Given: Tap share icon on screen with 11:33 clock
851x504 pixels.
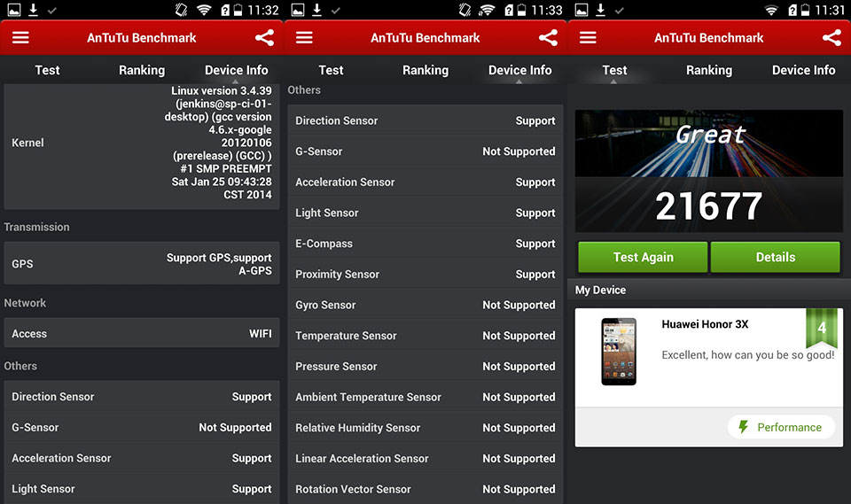Looking at the screenshot, I should pyautogui.click(x=548, y=38).
